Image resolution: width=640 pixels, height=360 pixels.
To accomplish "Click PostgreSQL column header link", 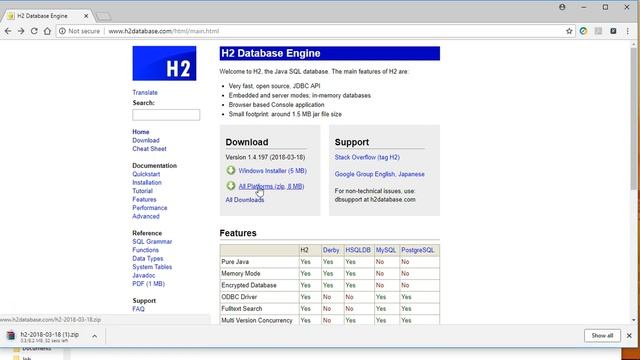I will coord(418,250).
